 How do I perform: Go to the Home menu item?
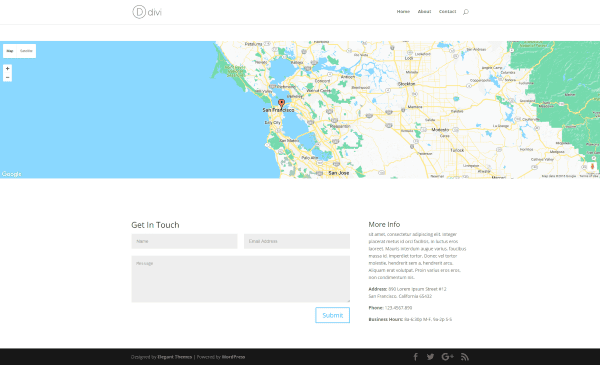(403, 12)
